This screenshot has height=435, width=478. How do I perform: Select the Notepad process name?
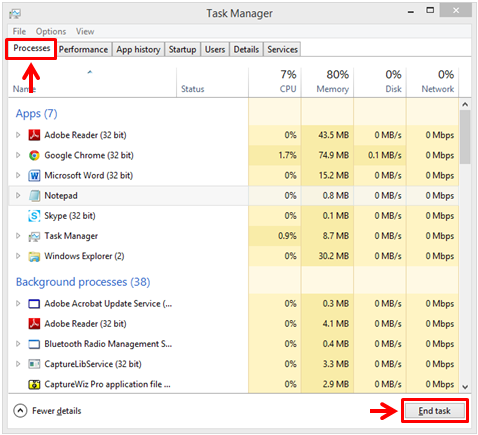click(61, 196)
